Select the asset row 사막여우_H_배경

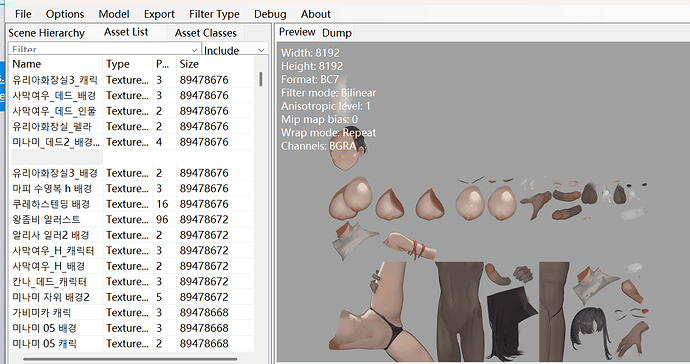coord(132,266)
